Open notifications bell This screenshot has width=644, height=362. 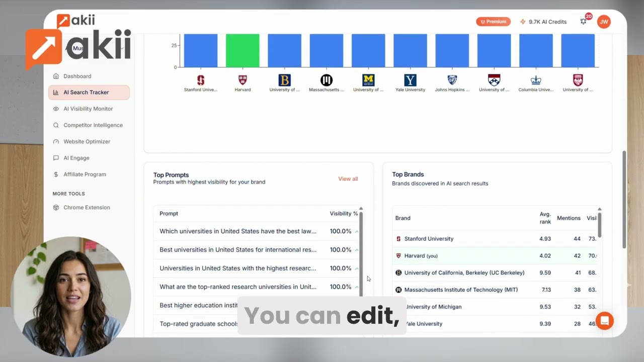tap(583, 22)
